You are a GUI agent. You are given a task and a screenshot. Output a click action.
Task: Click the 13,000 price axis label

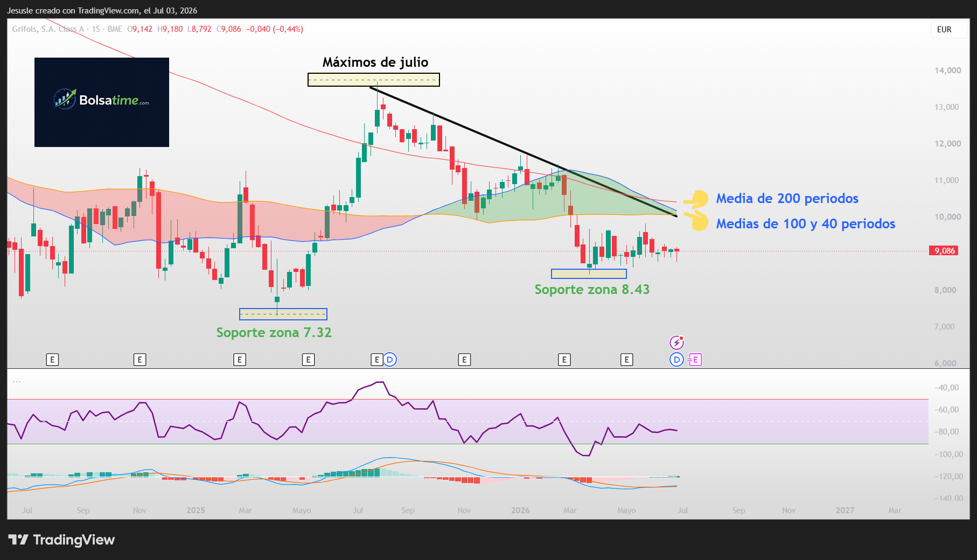(x=946, y=107)
